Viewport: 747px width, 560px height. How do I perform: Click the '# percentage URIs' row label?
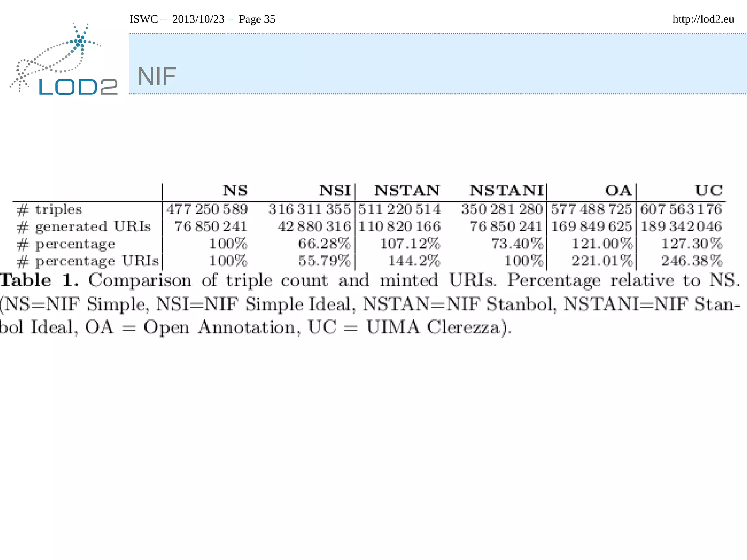click(x=88, y=261)
